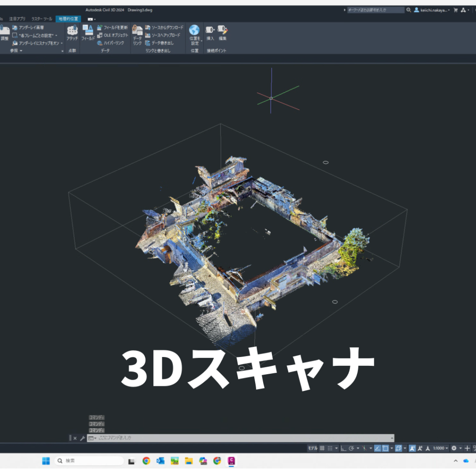Click ソースからダウンロード button
Screen dimensions: 476x476
(164, 28)
